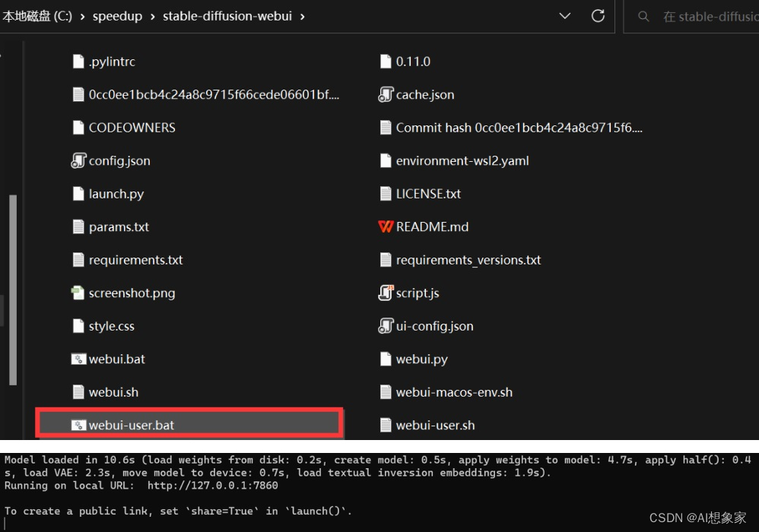Select the webui.sh file name
759x532 pixels.
[x=114, y=391]
